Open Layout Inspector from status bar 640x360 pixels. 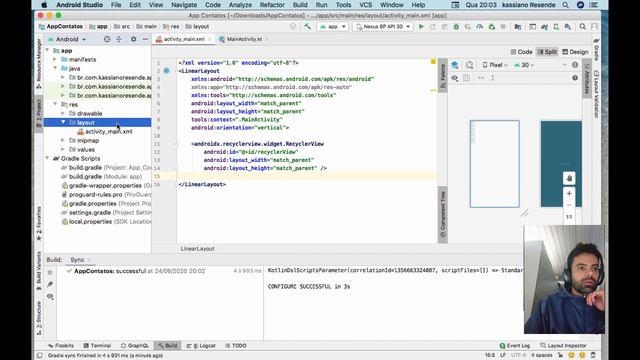pos(563,346)
